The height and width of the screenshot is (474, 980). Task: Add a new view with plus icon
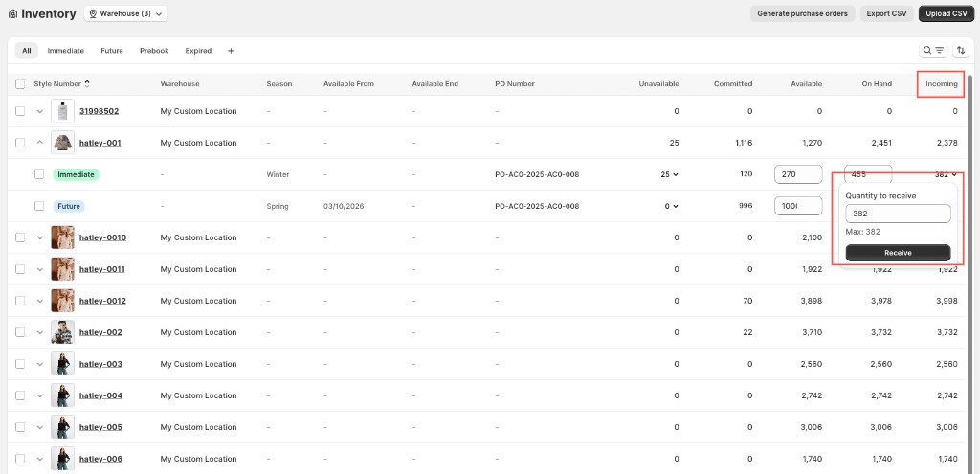point(231,51)
